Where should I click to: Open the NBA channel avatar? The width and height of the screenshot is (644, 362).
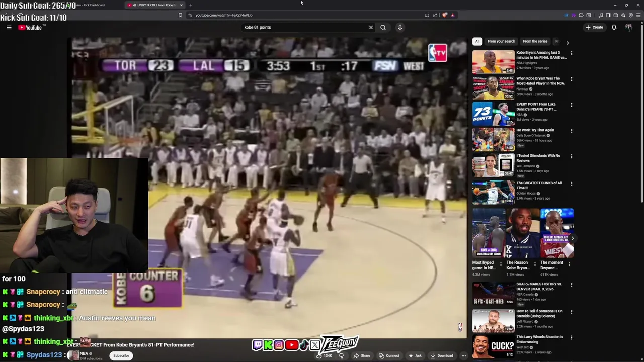coord(73,355)
